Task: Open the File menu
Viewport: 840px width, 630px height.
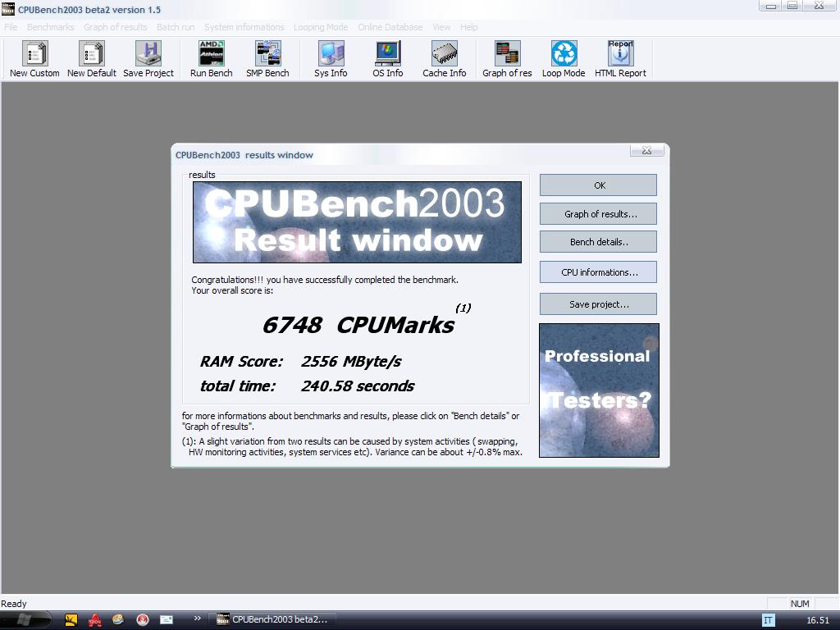Action: coord(11,27)
